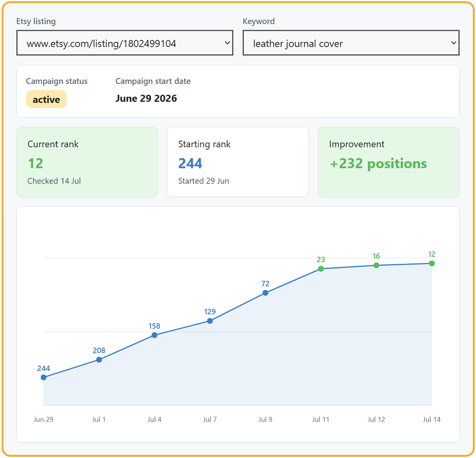This screenshot has height=458, width=476.
Task: Click the Jun 29 axis label
Action: point(44,419)
